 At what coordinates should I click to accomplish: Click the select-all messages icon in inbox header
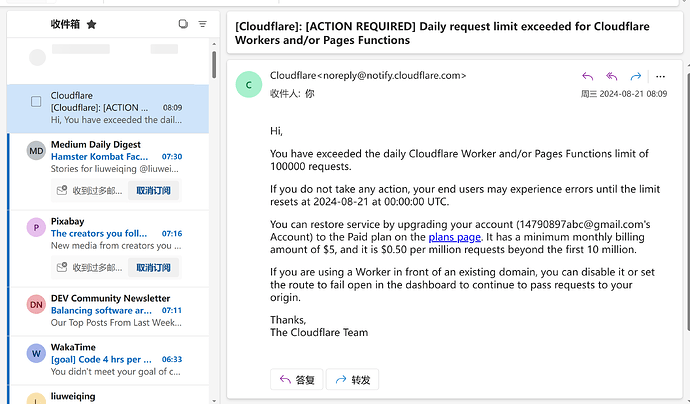point(183,24)
